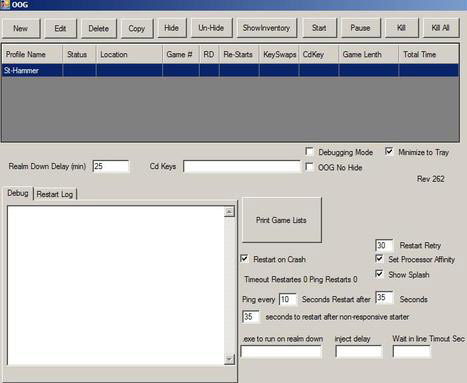Click the OOG title bar icon
Viewport: 467px width, 383px height.
click(5, 5)
